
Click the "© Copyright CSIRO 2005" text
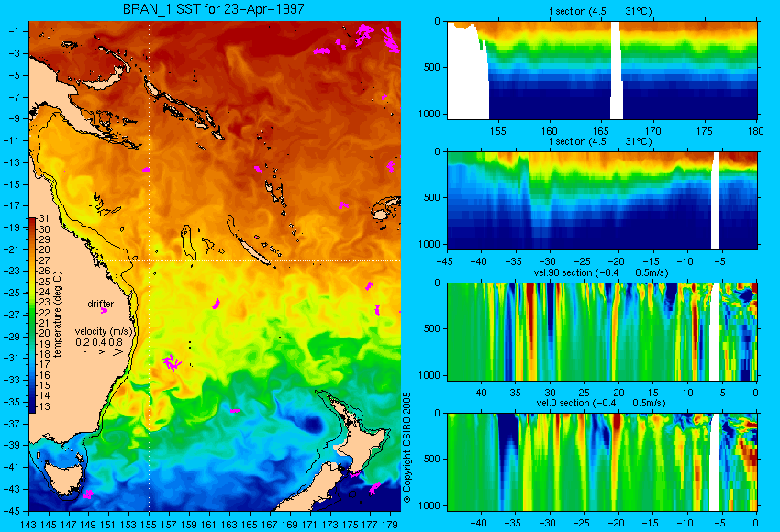pos(407,448)
